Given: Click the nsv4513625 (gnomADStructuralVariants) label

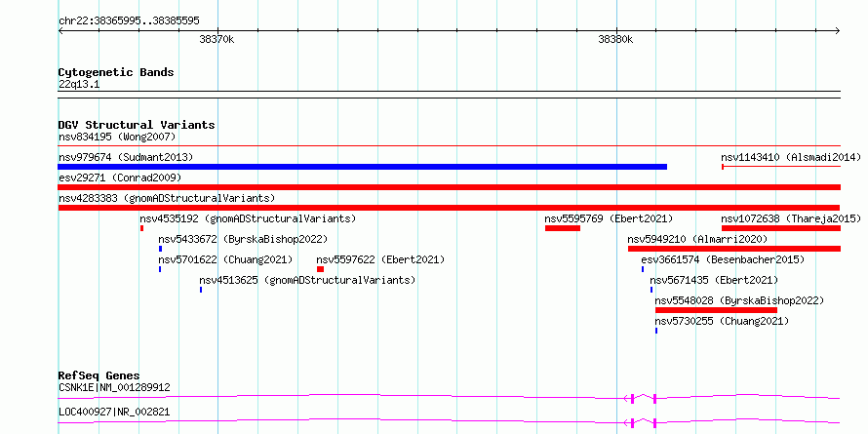Looking at the screenshot, I should point(307,280).
